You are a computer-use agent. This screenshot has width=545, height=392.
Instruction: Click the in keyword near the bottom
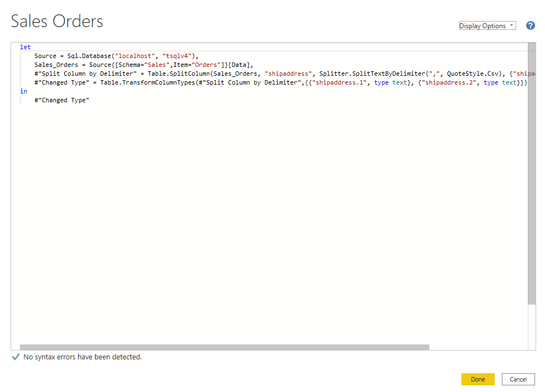click(x=23, y=91)
